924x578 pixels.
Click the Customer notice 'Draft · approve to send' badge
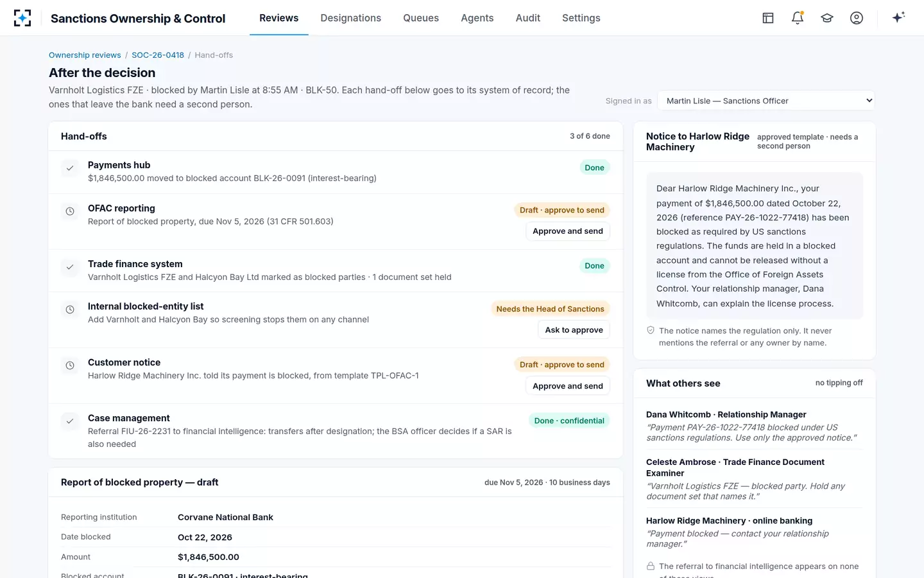tap(562, 365)
